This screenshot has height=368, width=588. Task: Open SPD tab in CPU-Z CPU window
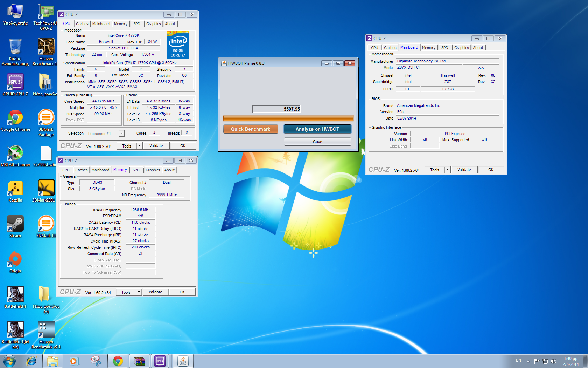[x=137, y=24]
